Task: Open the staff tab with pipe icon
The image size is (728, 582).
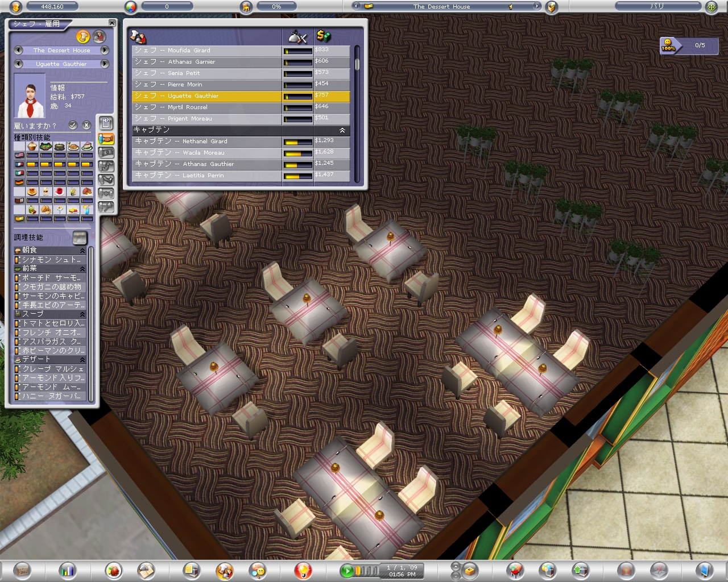Action: (106, 166)
